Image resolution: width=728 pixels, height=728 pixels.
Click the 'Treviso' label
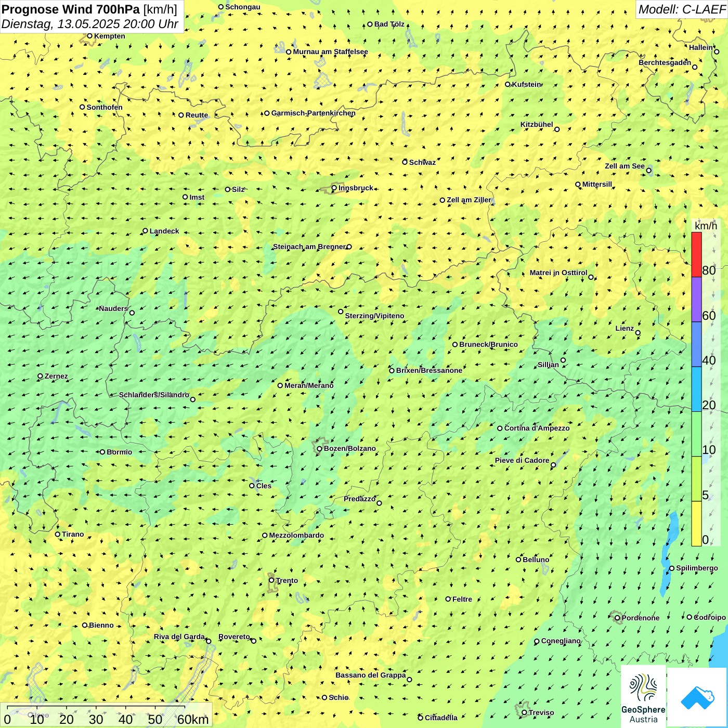(x=541, y=713)
